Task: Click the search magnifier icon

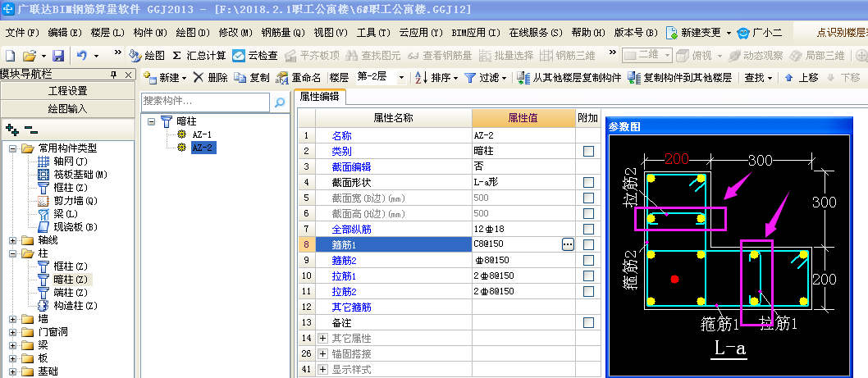Action: click(280, 102)
